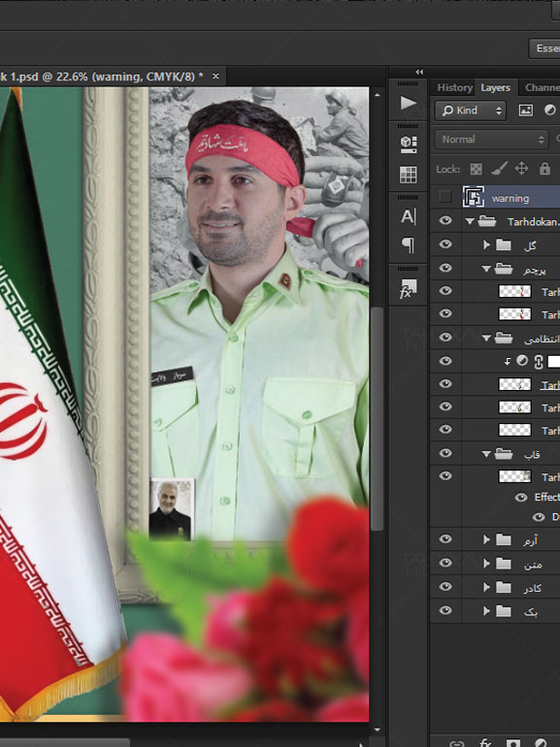Click the canvas scroll up arrow

(x=377, y=95)
